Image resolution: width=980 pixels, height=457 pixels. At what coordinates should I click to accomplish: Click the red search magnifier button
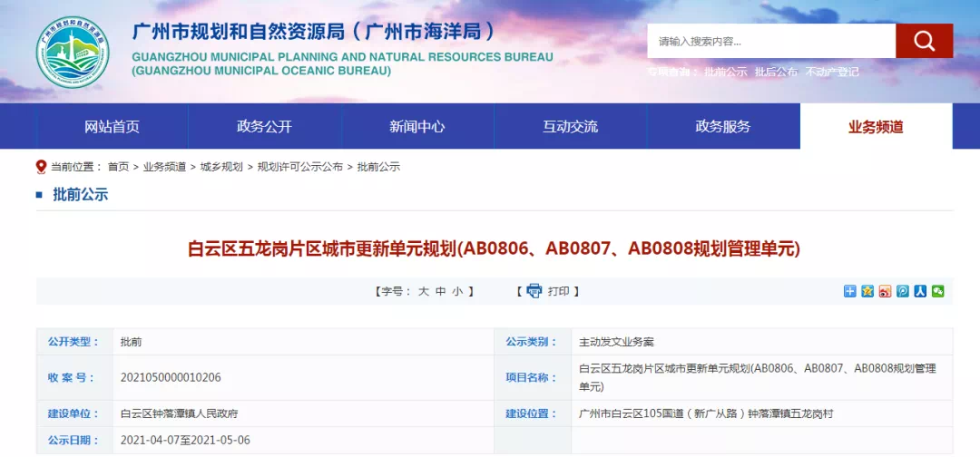pos(924,41)
